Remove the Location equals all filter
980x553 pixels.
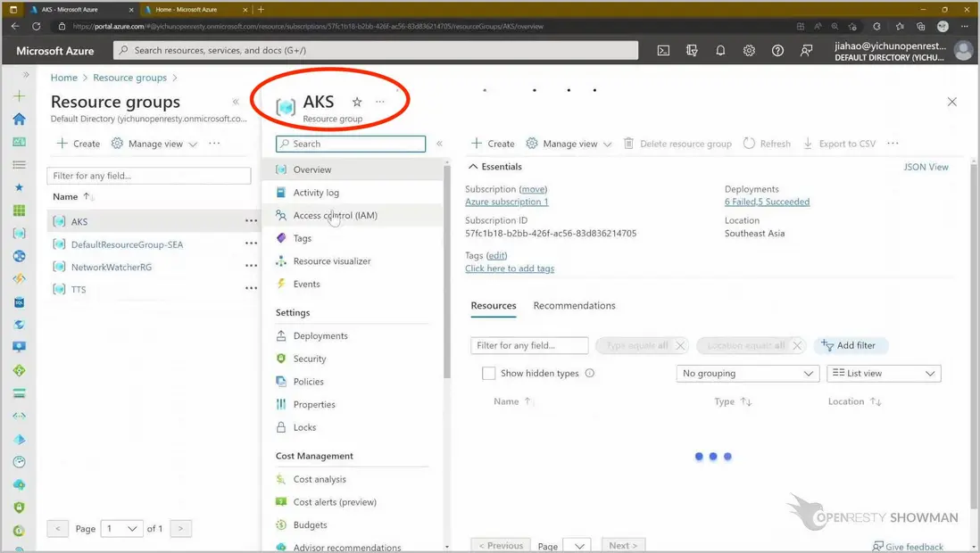797,345
